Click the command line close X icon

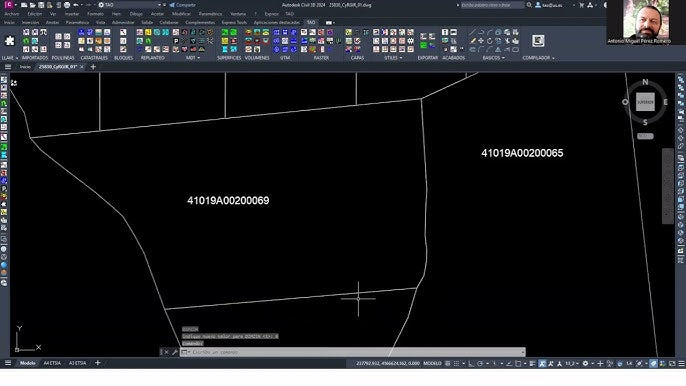click(x=166, y=352)
